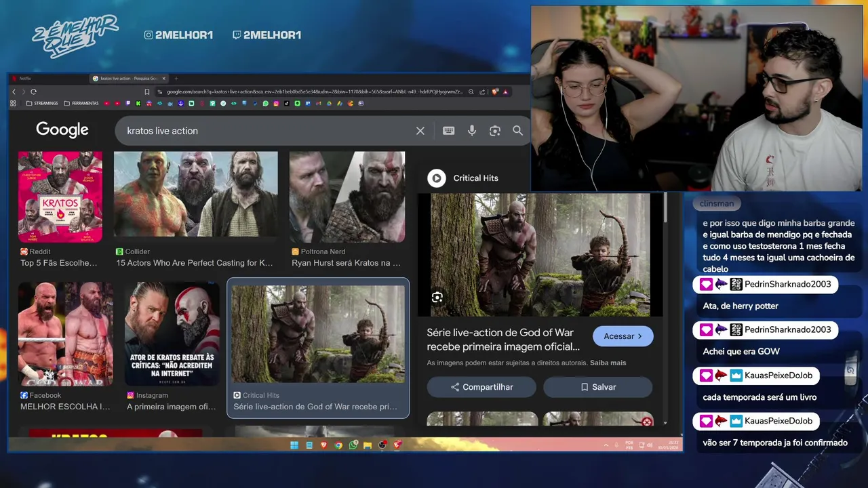This screenshot has width=868, height=488.
Task: Open volume control in system tray
Action: 650,445
